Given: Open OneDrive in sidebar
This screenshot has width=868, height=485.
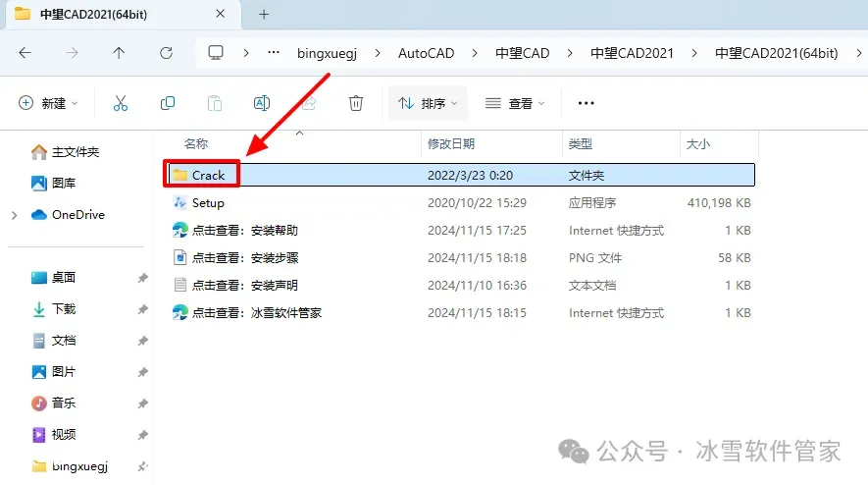Looking at the screenshot, I should (x=68, y=214).
